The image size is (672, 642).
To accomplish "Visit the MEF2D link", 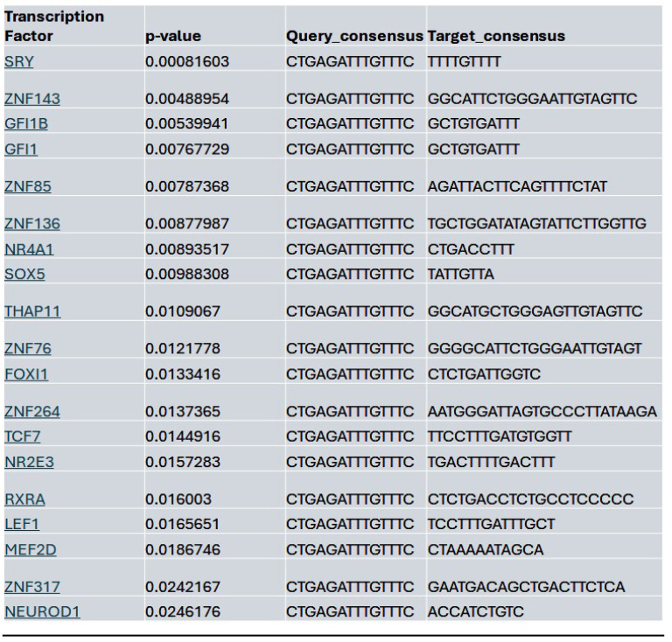I will [31, 550].
